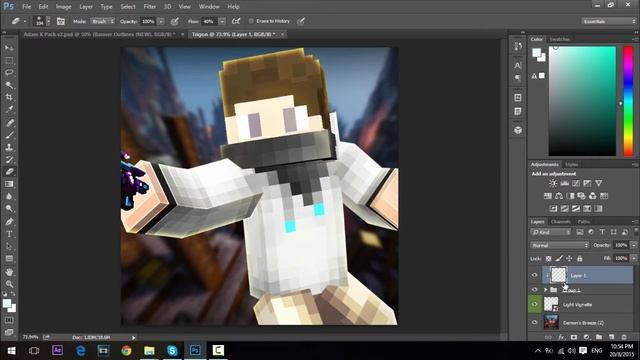Open Flow slider arrow
Image resolution: width=640 pixels, height=360 pixels.
(x=222, y=21)
